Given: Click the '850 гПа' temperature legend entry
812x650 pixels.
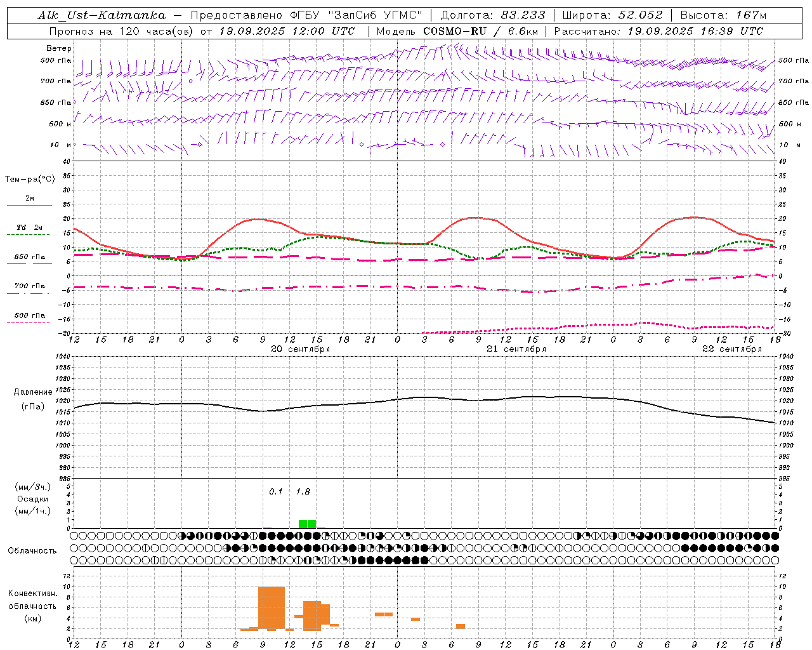Looking at the screenshot, I should pyautogui.click(x=30, y=257).
